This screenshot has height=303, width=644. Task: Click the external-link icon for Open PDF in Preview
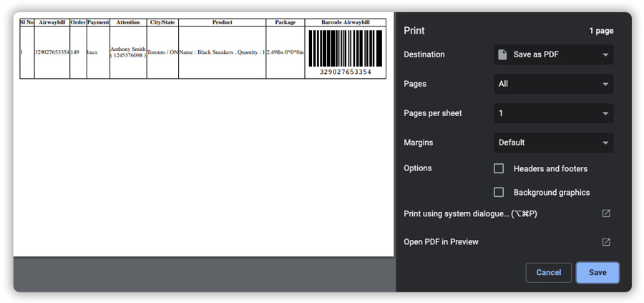(x=606, y=242)
